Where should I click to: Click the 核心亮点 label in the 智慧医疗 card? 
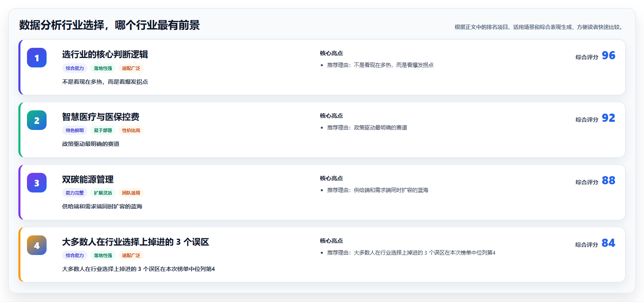[331, 116]
